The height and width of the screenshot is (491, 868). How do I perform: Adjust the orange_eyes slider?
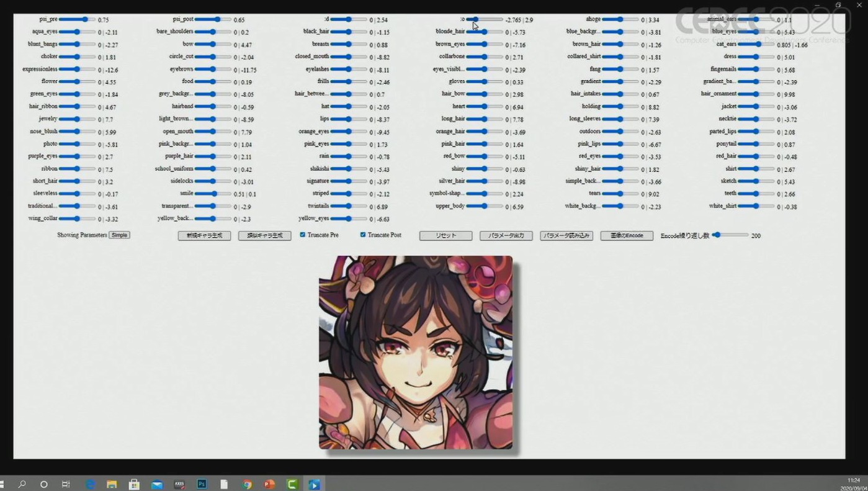point(349,131)
